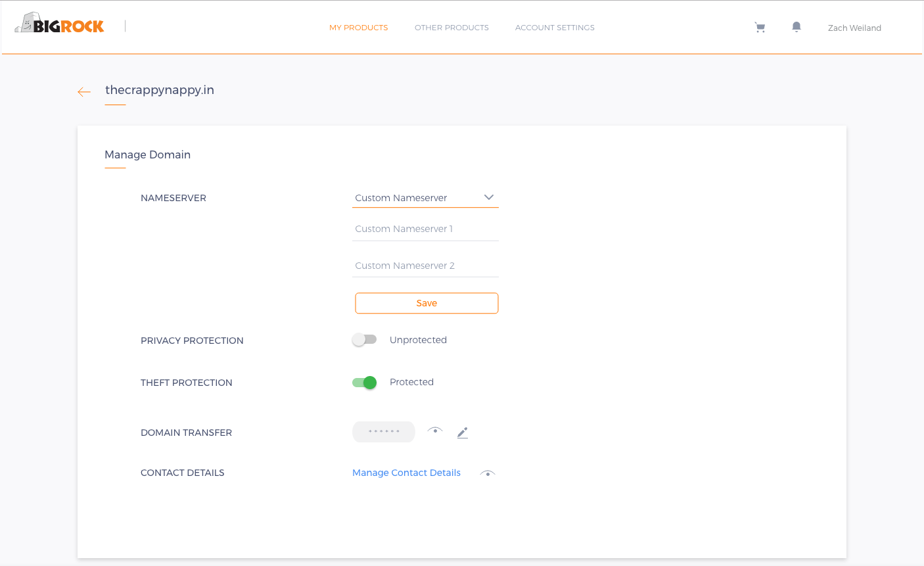
Task: Show contact details with the eye icon
Action: (488, 473)
